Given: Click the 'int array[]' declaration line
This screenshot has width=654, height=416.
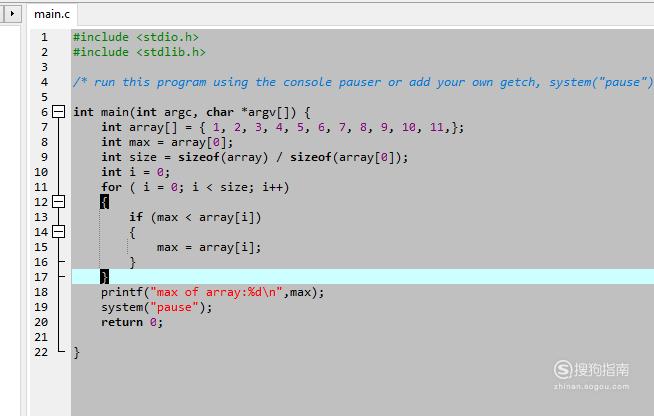Looking at the screenshot, I should pyautogui.click(x=282, y=127).
